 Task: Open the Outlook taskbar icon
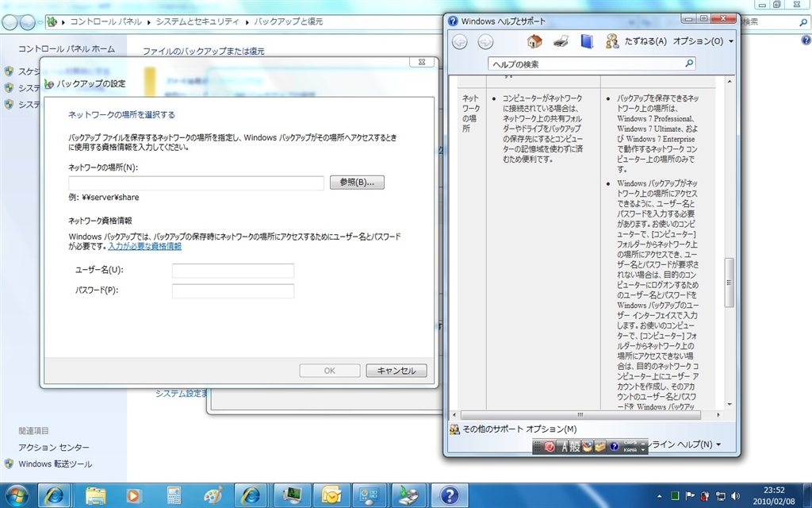[331, 496]
